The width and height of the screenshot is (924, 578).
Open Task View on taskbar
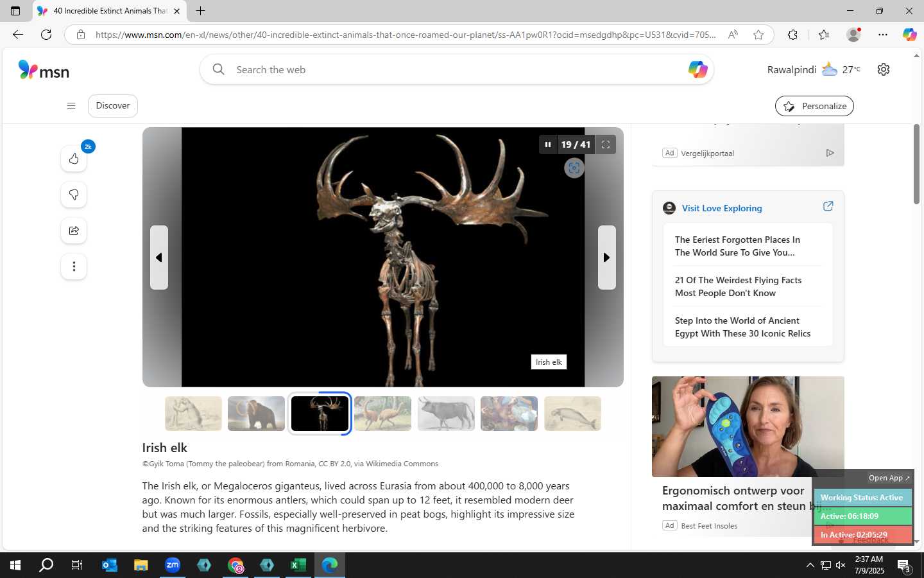(x=77, y=565)
